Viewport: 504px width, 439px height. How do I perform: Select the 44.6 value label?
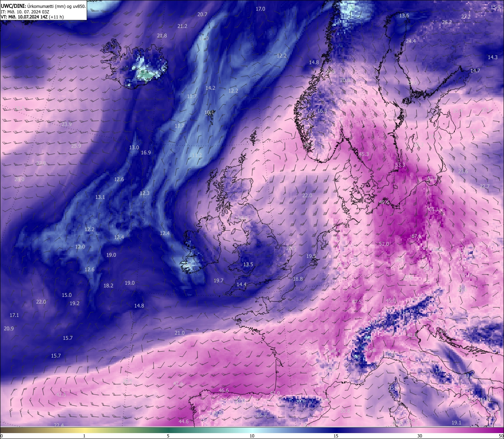coord(183,421)
